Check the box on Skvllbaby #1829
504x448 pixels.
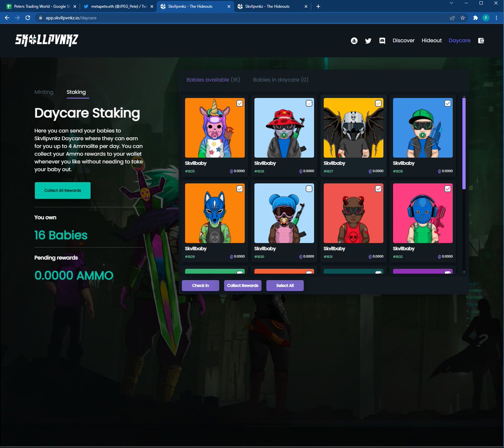[240, 189]
